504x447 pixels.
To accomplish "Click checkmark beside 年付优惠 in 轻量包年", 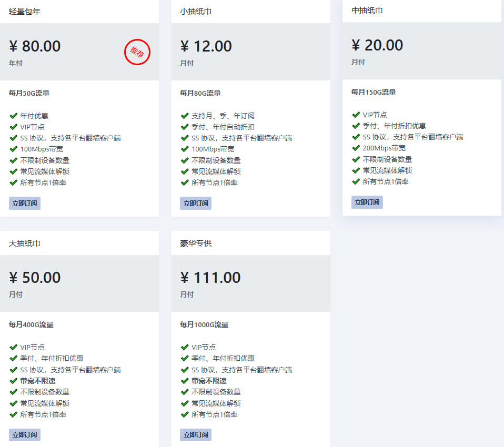I will pos(14,116).
